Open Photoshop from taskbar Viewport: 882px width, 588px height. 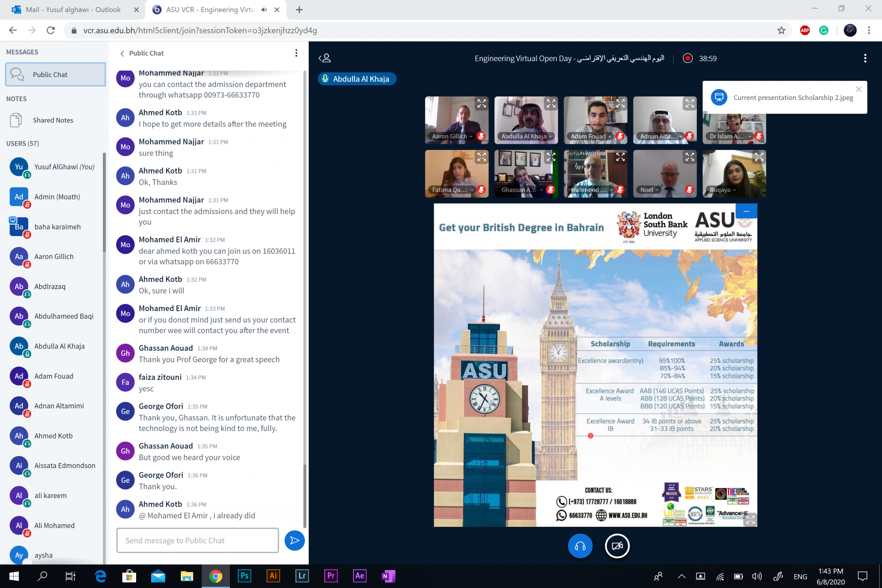tap(244, 576)
